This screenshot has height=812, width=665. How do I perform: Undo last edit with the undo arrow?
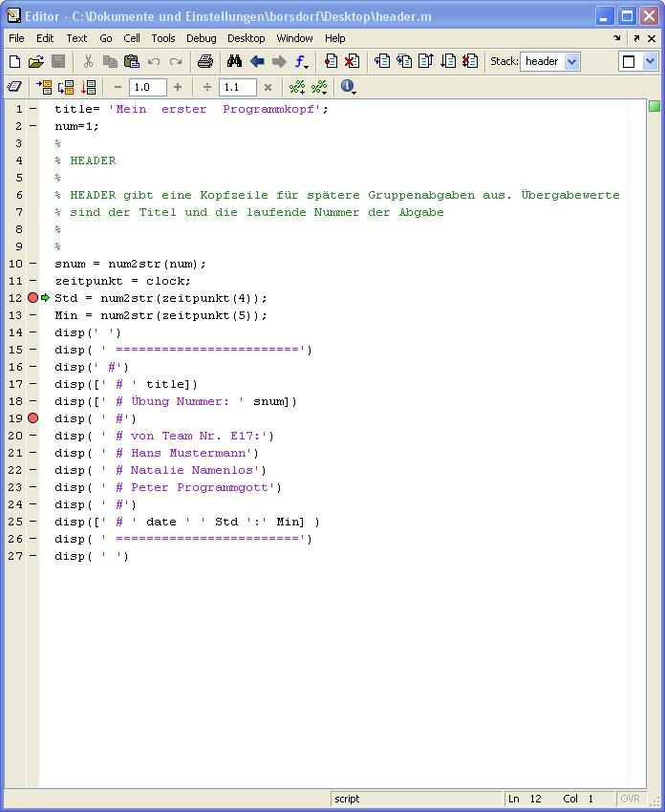point(154,62)
